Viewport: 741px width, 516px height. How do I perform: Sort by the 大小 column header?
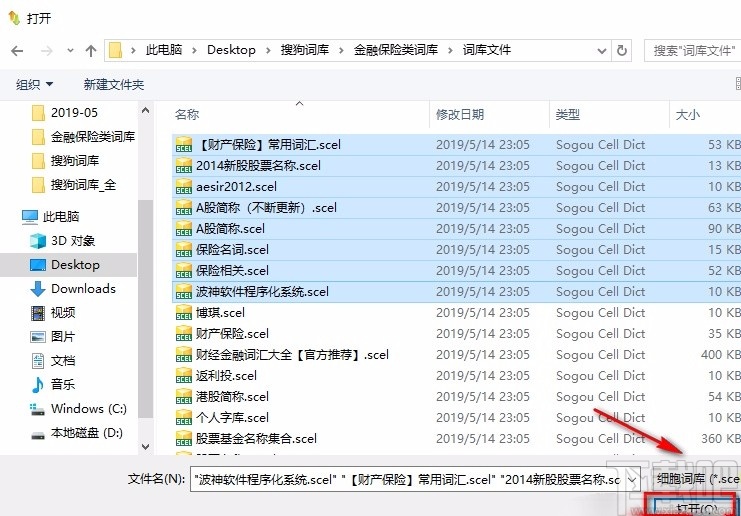coord(706,114)
